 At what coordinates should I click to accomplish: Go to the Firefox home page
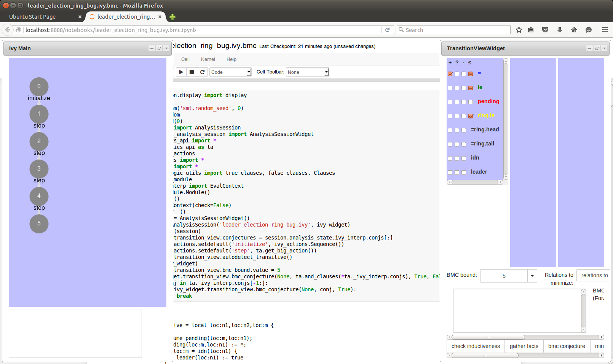pyautogui.click(x=574, y=30)
